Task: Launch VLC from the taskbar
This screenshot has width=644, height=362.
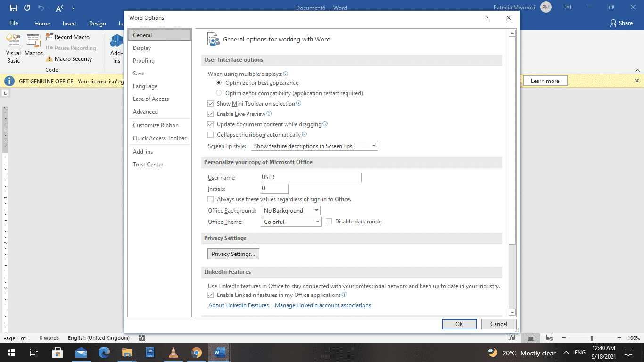Action: click(173, 352)
